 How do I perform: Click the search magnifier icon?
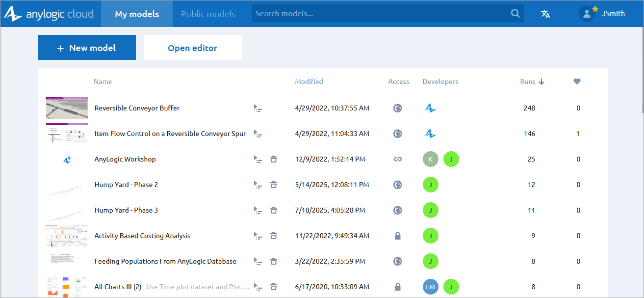[x=515, y=14]
